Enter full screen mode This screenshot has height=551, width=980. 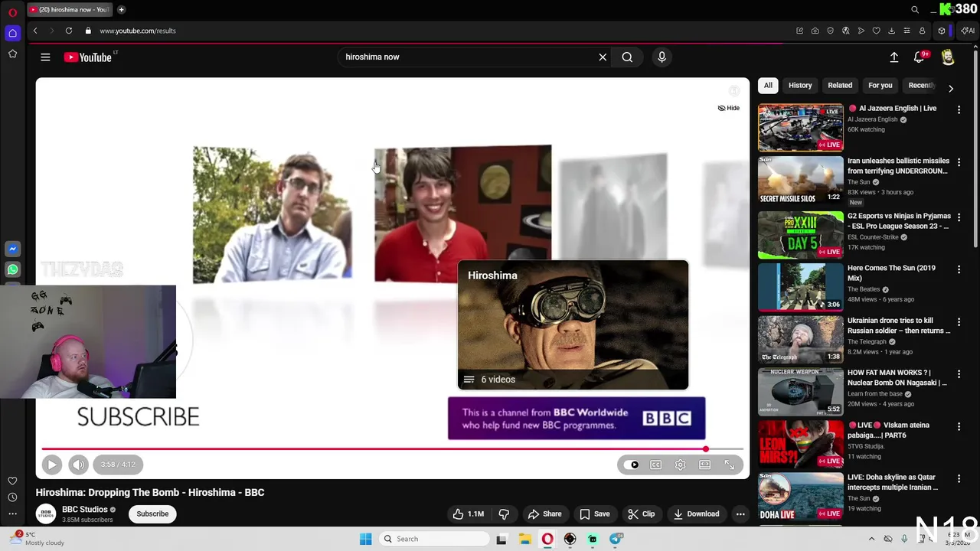[730, 465]
